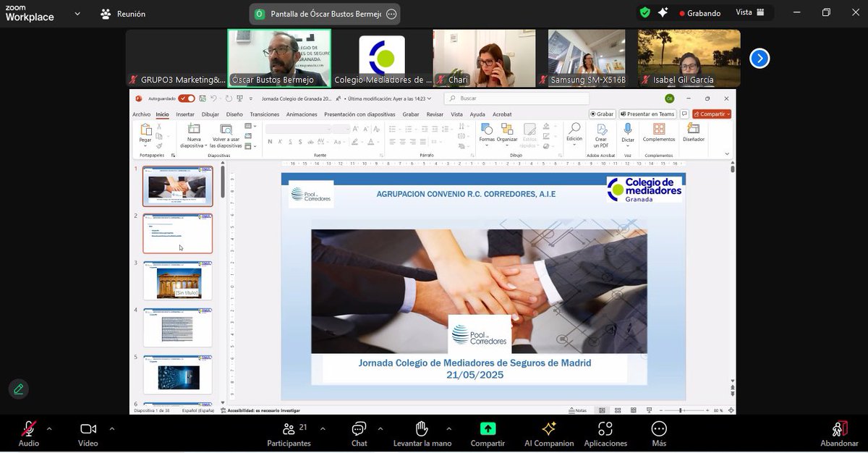Click Levantar la mano hand icon
The width and height of the screenshot is (868, 453).
click(422, 428)
